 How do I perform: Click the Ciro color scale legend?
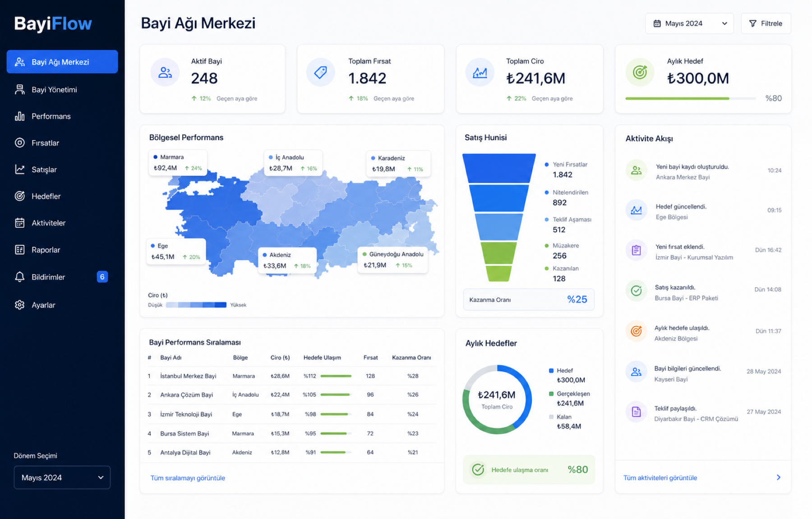(196, 305)
